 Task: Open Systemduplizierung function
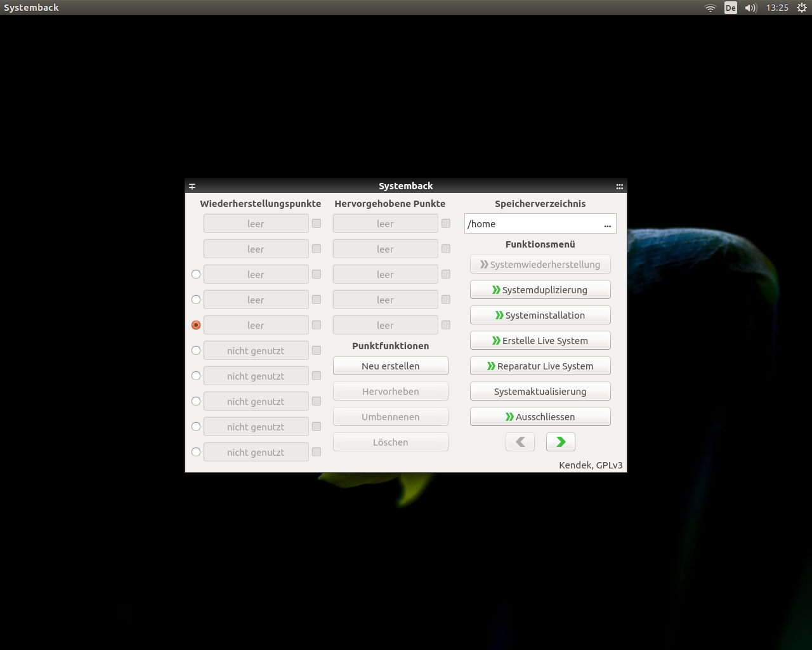tap(540, 289)
